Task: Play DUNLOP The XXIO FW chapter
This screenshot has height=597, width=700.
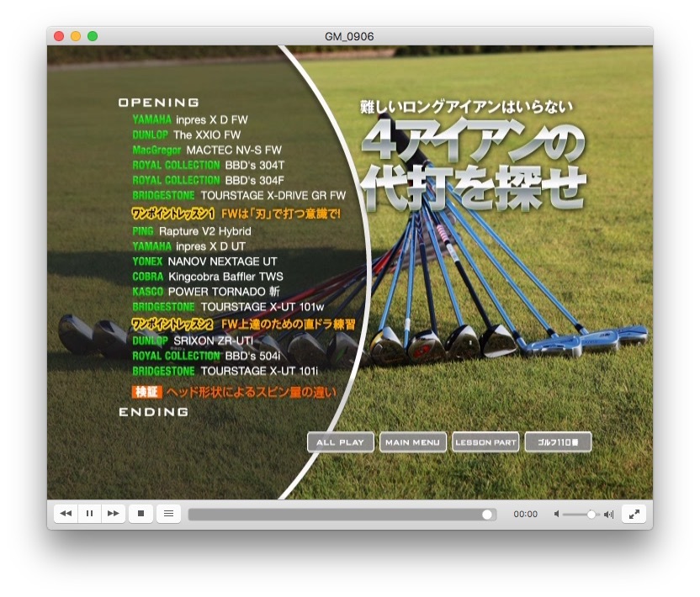Action: tap(186, 135)
